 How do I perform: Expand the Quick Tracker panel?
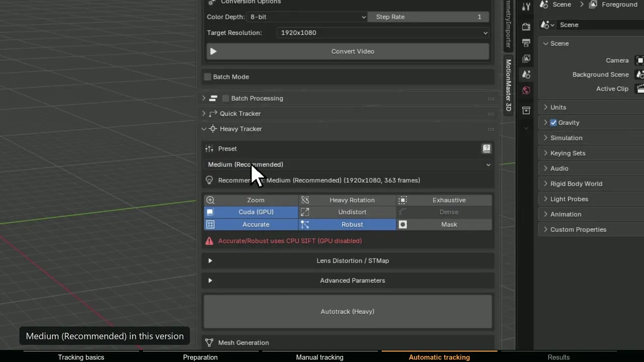[204, 114]
